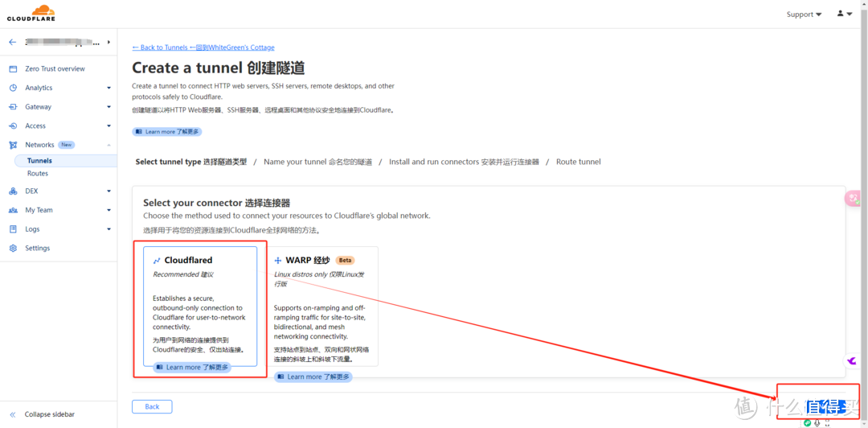Click the Access sidebar icon

[14, 126]
